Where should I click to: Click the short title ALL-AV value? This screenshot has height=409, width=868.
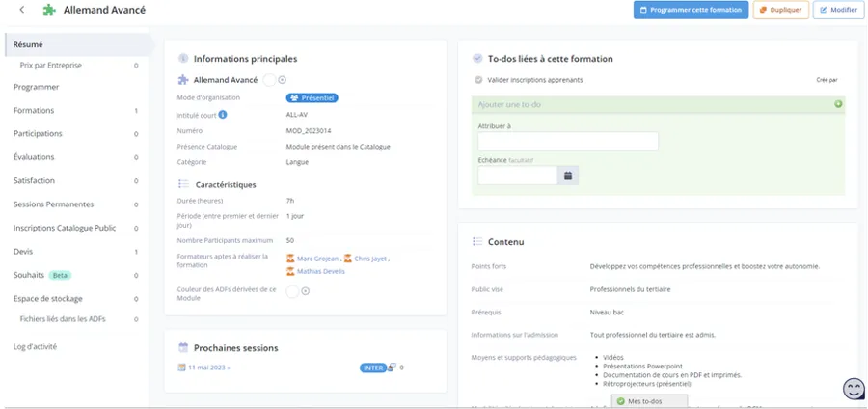pos(297,115)
